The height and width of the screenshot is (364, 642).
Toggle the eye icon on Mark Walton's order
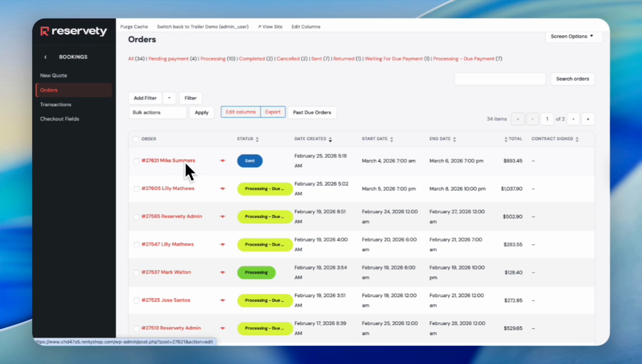pos(222,272)
